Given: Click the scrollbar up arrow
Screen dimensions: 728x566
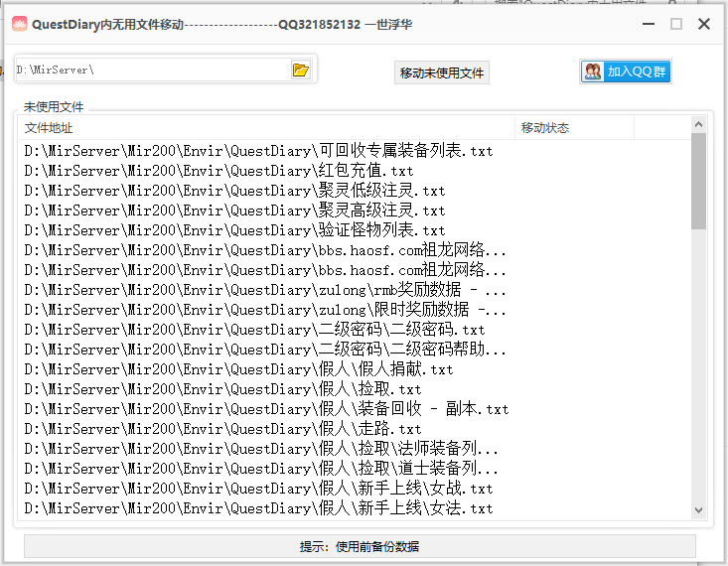Looking at the screenshot, I should pos(698,124).
